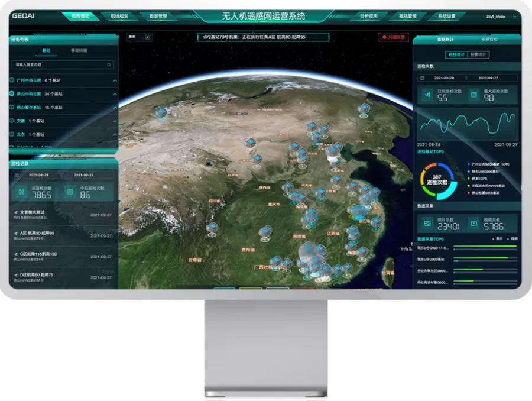This screenshot has height=401, width=532.
Task: Click the GEOAI logo
Action: [x=23, y=15]
